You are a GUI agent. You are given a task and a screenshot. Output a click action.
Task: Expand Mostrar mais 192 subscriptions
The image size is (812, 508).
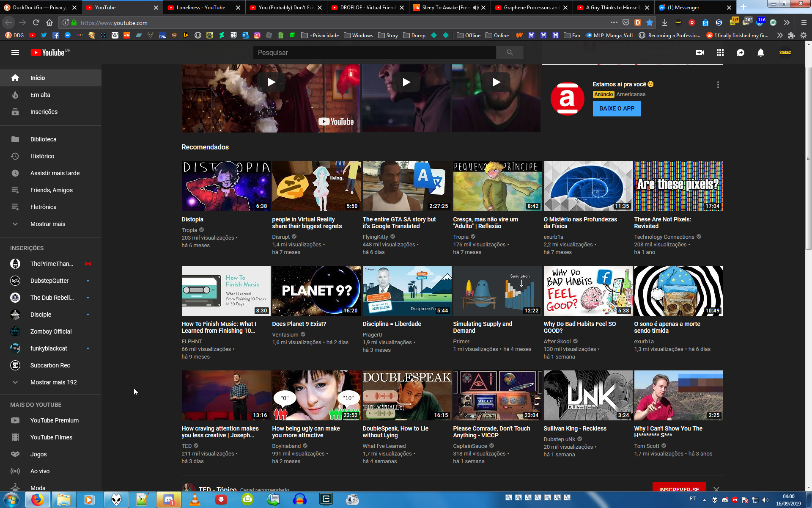(x=51, y=382)
